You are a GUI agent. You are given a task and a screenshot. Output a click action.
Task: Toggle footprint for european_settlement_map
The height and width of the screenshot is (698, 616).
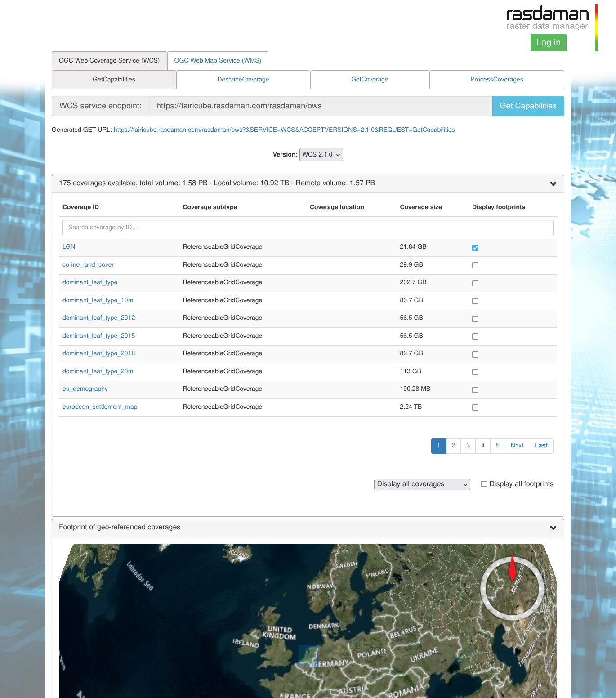475,407
